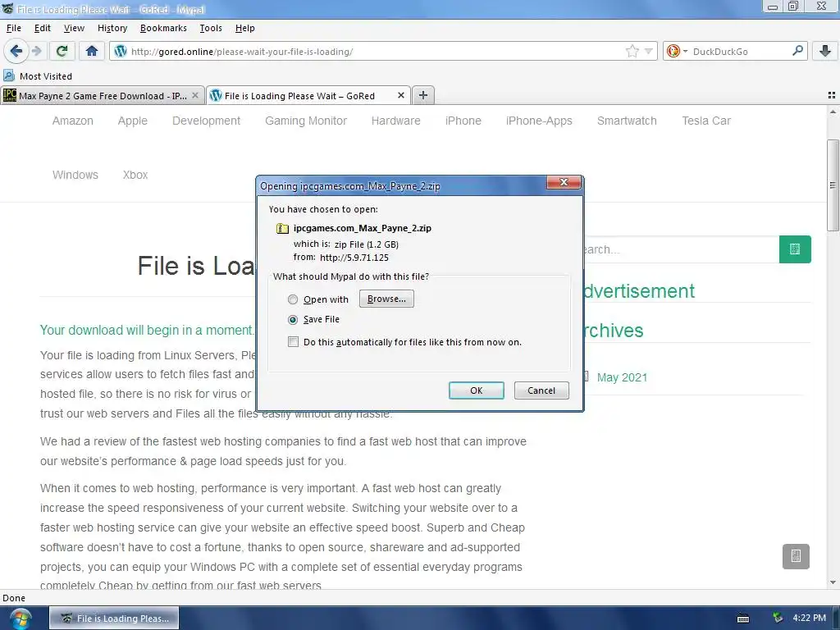Screen dimensions: 840x630
Task: Open the Bookmarks menu
Action: [x=163, y=28]
